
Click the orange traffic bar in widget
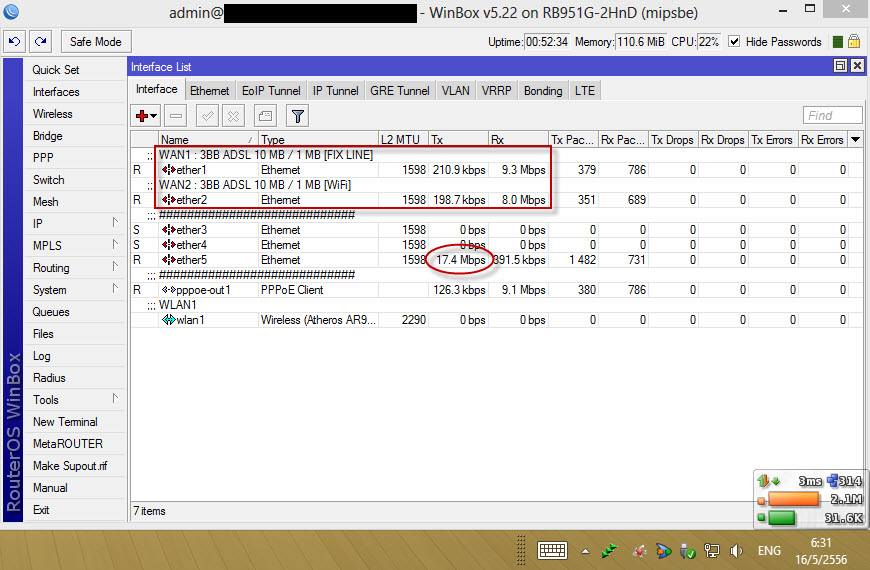click(793, 500)
